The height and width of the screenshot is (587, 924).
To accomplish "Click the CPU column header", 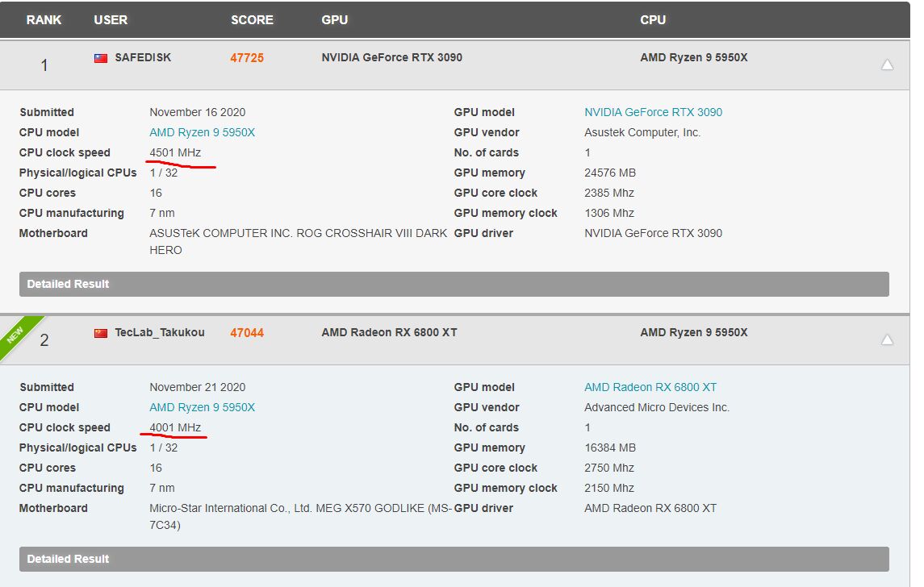I will point(653,20).
